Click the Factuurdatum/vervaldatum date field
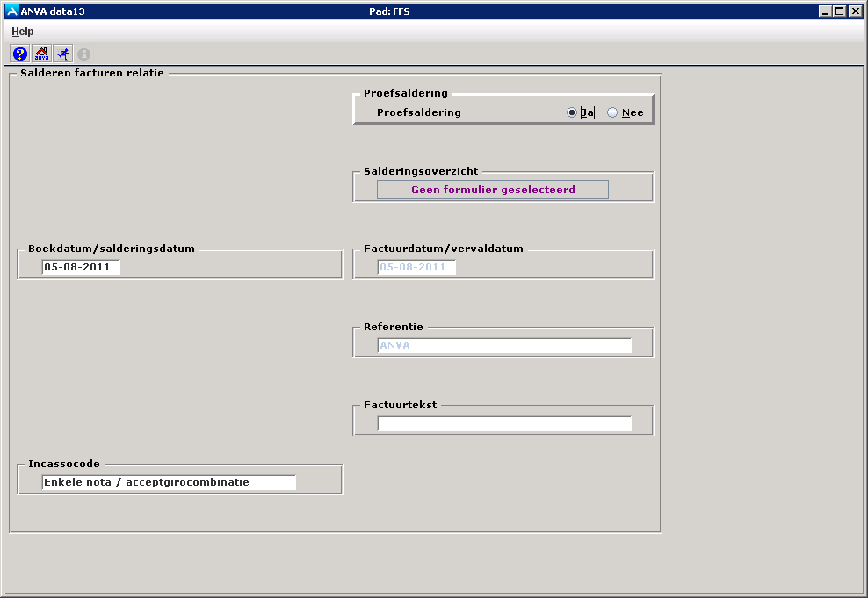868x598 pixels. pyautogui.click(x=416, y=267)
